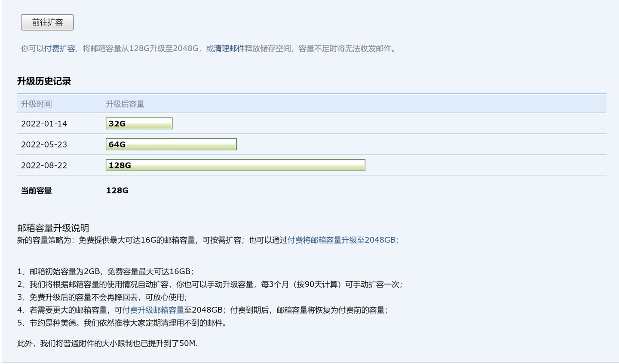The image size is (619, 364).
Task: Click the 当前容量 label
Action: coord(37,191)
